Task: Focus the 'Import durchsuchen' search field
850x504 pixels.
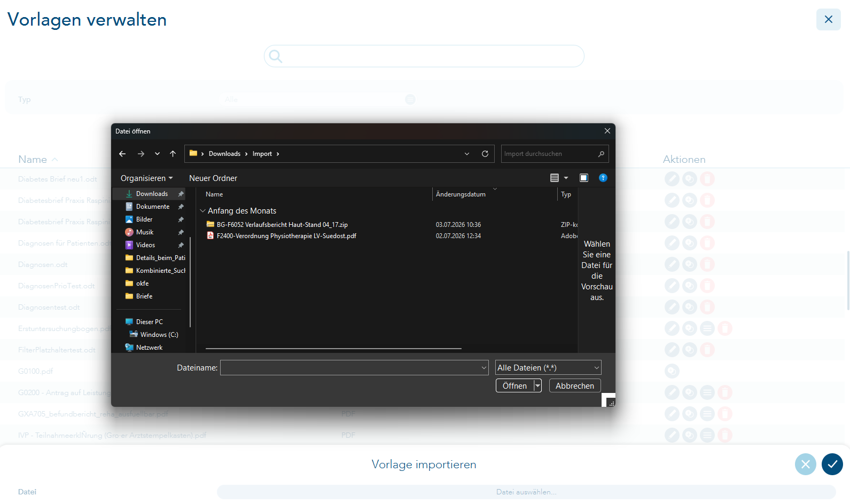Action: (555, 154)
